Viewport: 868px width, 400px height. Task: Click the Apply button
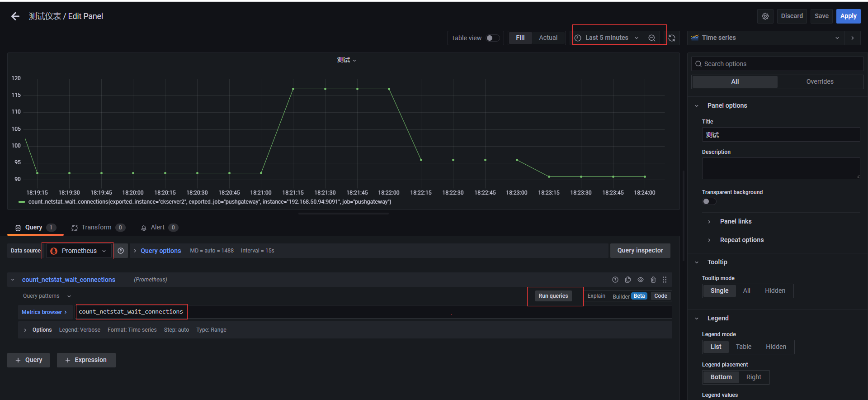coord(848,16)
